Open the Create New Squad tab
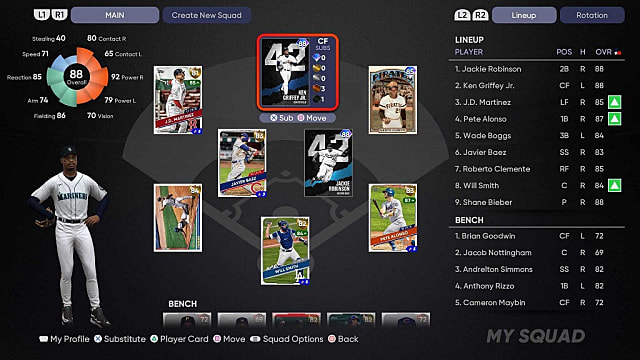 [x=207, y=15]
